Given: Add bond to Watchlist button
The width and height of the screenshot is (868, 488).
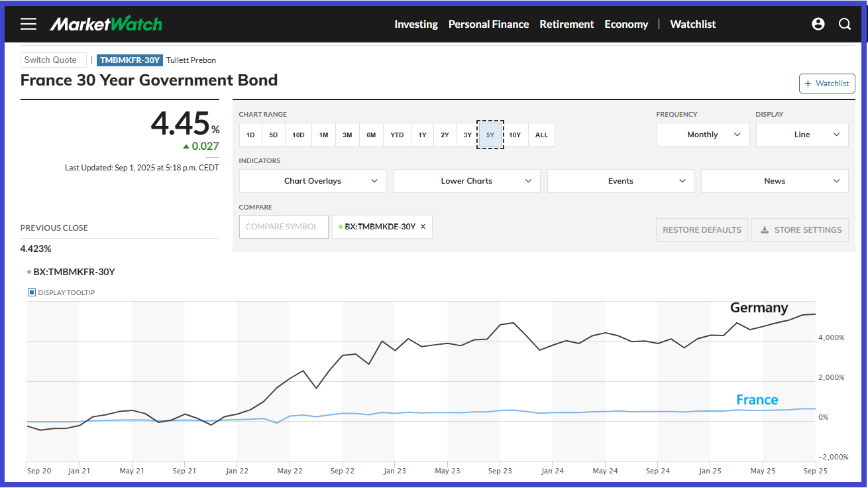Looking at the screenshot, I should coord(827,84).
